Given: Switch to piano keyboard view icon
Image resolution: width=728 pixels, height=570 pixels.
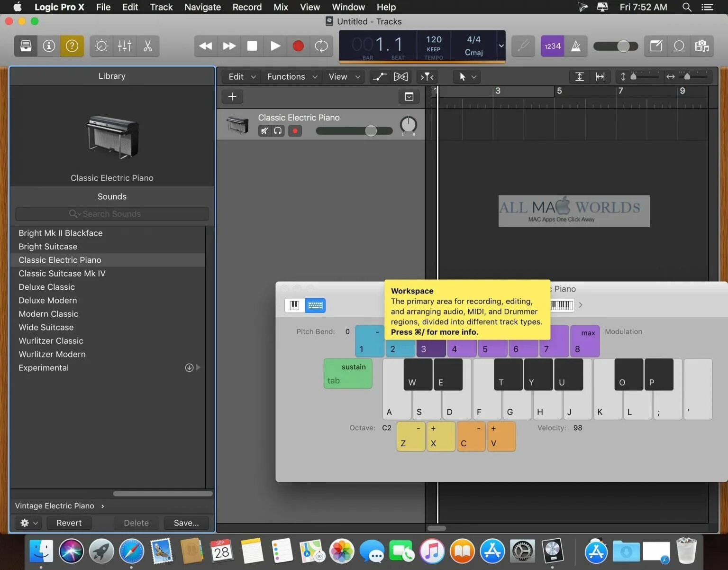Looking at the screenshot, I should (x=294, y=305).
